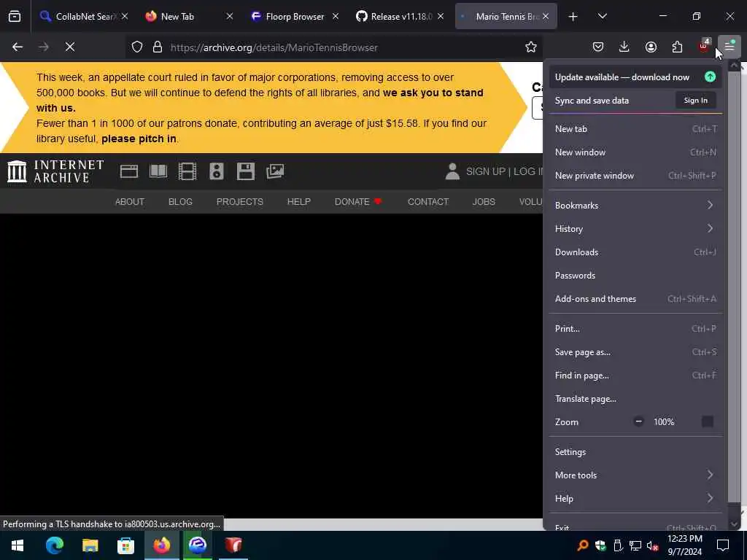Viewport: 747px width, 560px height.
Task: Open a New private window
Action: (635, 176)
